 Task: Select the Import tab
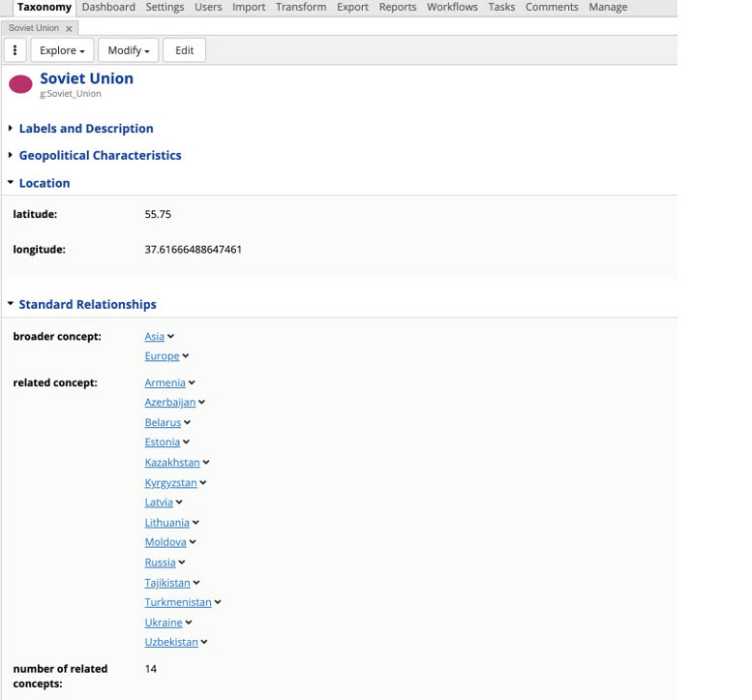pos(249,7)
